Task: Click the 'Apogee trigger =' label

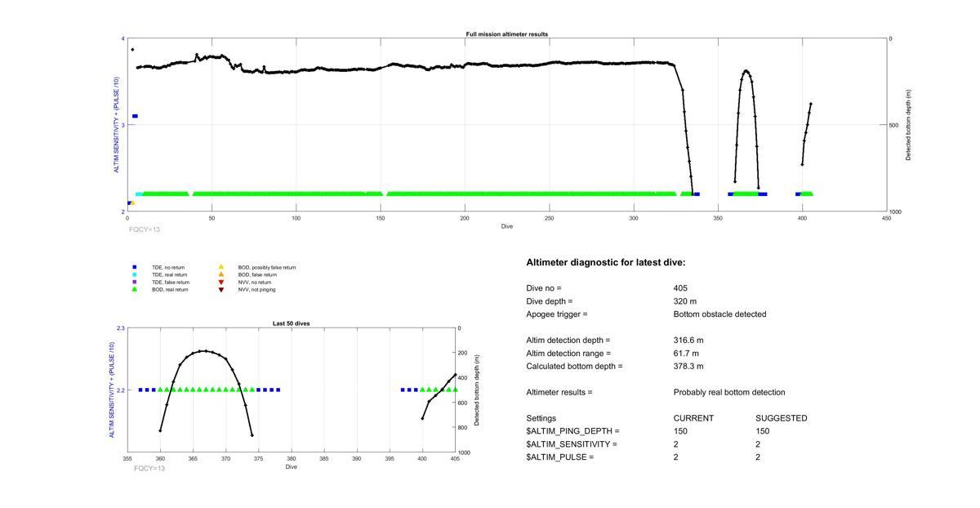Action: coord(557,314)
